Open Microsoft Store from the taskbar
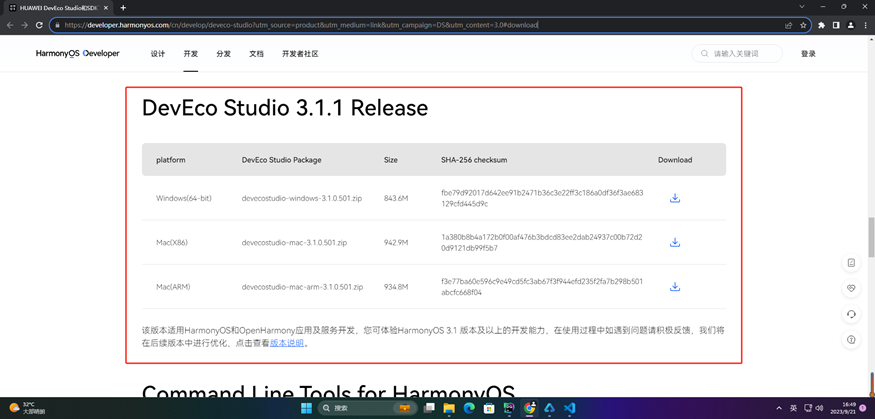 click(x=489, y=408)
